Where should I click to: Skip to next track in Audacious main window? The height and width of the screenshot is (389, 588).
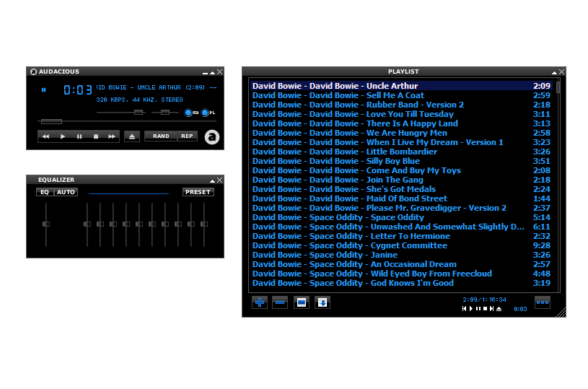[x=112, y=136]
